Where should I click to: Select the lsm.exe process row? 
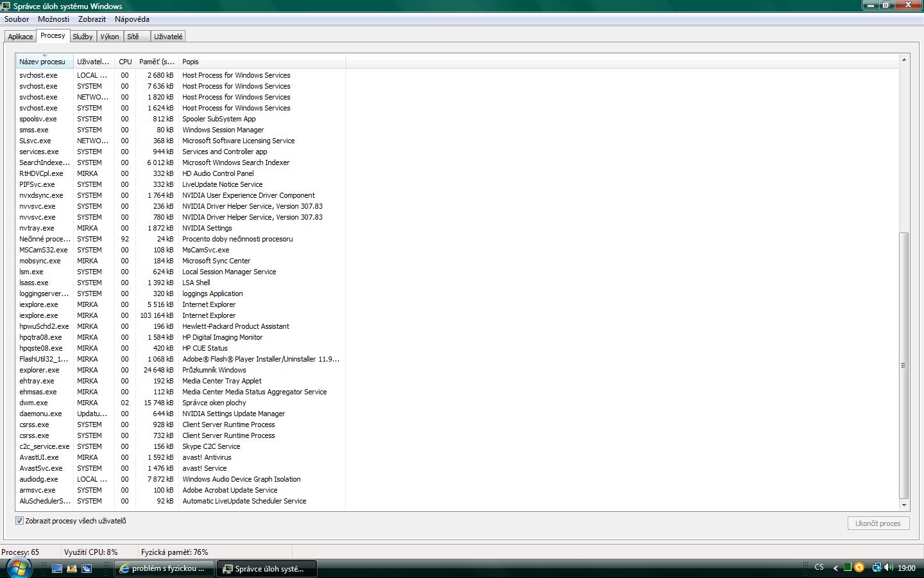[x=180, y=272]
